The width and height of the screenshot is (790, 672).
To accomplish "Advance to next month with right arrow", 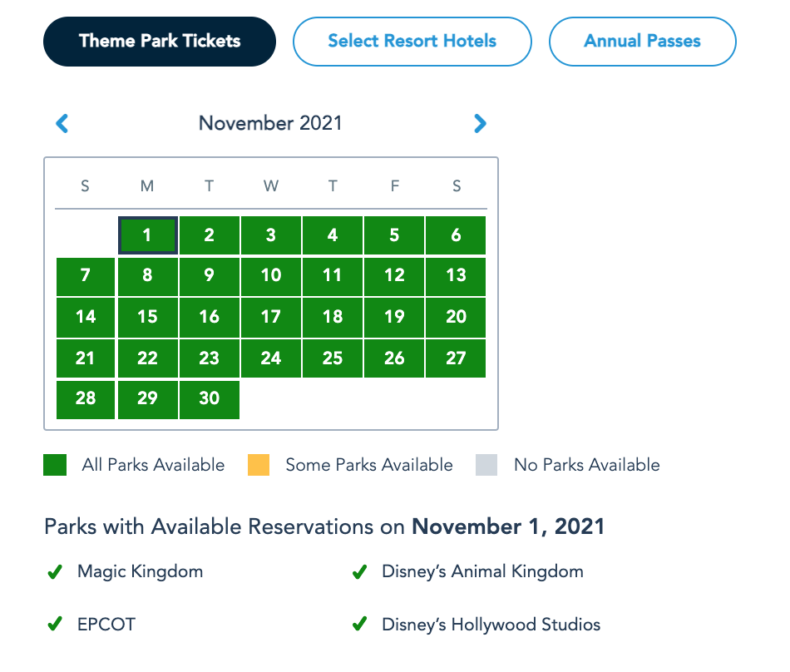I will pos(480,124).
